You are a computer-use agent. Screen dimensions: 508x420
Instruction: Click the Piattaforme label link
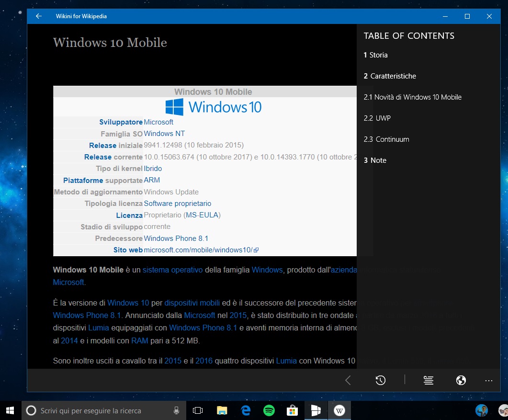pos(83,181)
